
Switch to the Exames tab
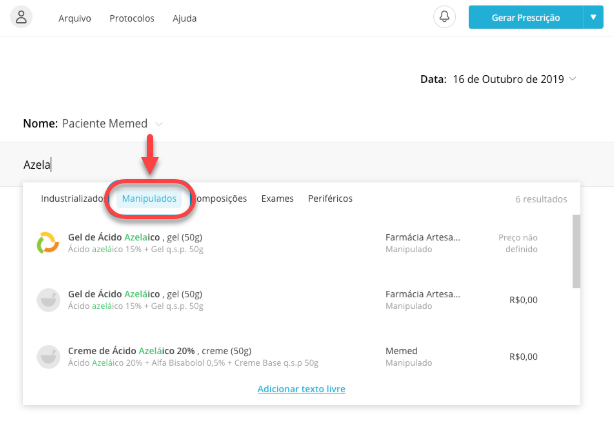(277, 199)
